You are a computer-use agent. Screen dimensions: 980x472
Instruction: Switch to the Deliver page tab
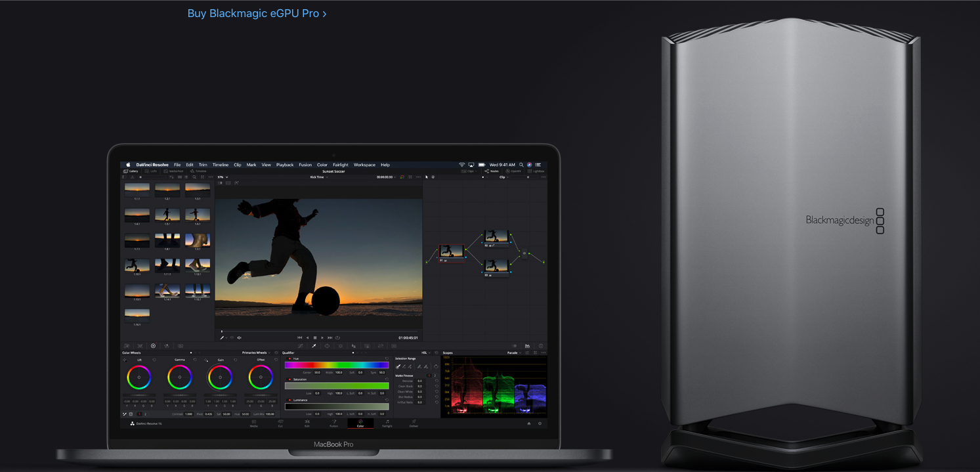[x=414, y=424]
